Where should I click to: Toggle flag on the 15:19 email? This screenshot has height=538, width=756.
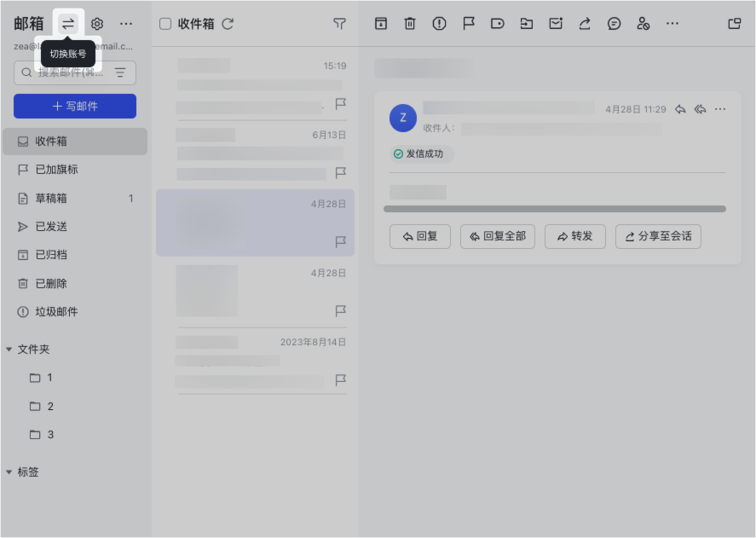point(341,104)
